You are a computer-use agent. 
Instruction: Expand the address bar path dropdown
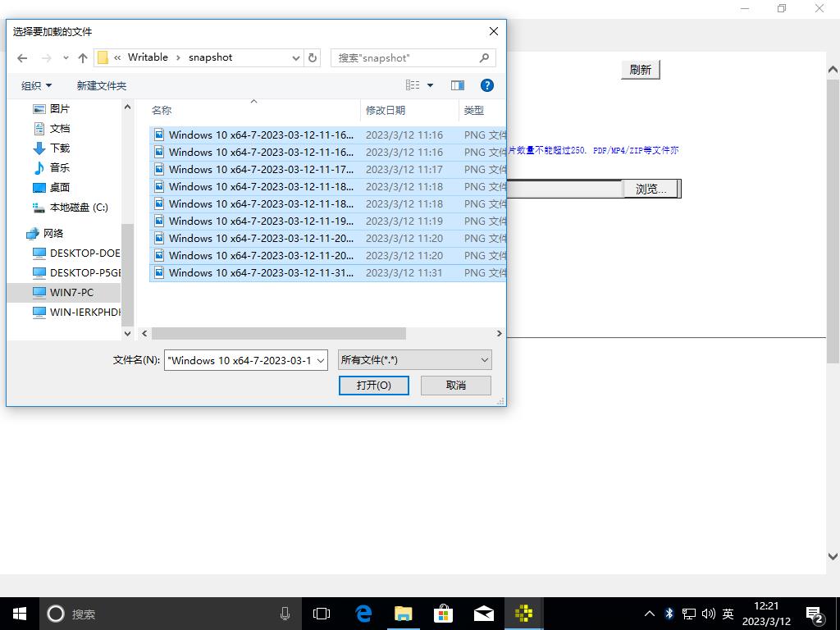296,57
